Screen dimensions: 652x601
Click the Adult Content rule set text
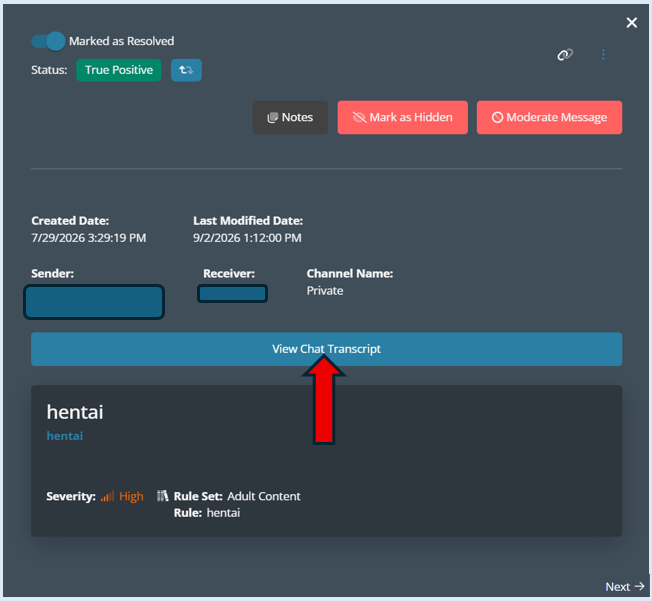pos(264,496)
